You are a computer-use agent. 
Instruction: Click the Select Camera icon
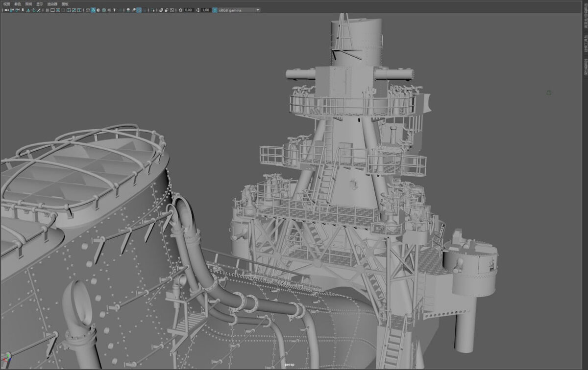point(6,10)
